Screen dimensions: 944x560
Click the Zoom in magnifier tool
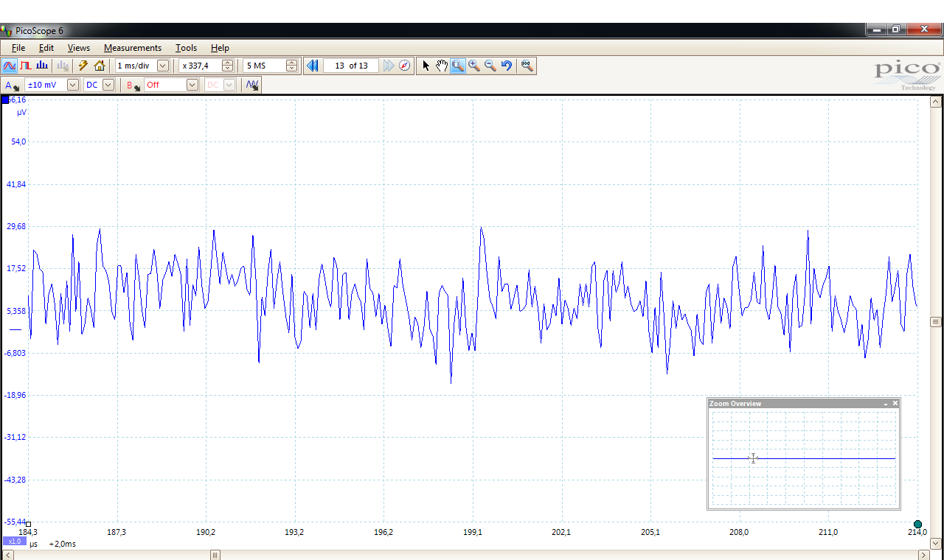pos(473,66)
